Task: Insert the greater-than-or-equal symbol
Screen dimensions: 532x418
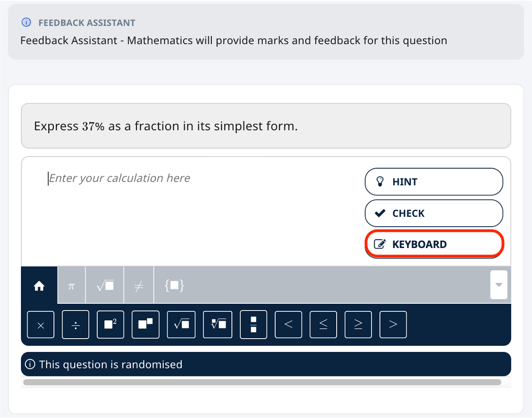Action: [x=358, y=324]
